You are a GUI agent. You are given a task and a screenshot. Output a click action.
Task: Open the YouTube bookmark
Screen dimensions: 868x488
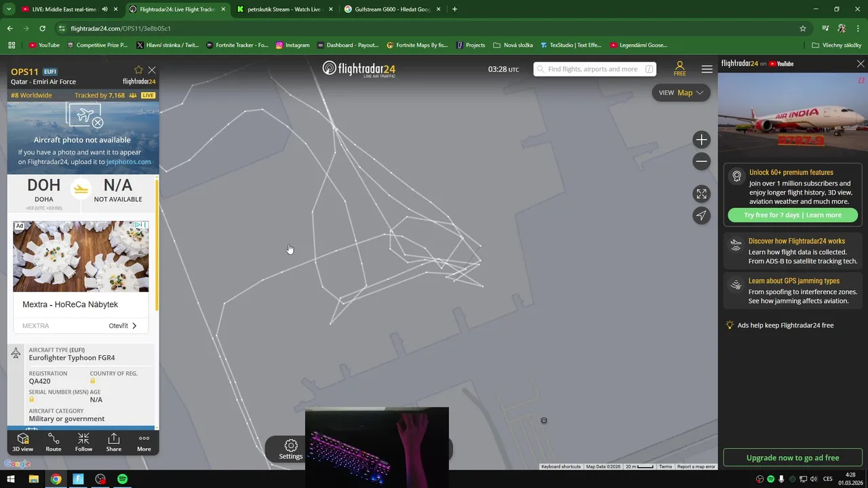pyautogui.click(x=44, y=45)
